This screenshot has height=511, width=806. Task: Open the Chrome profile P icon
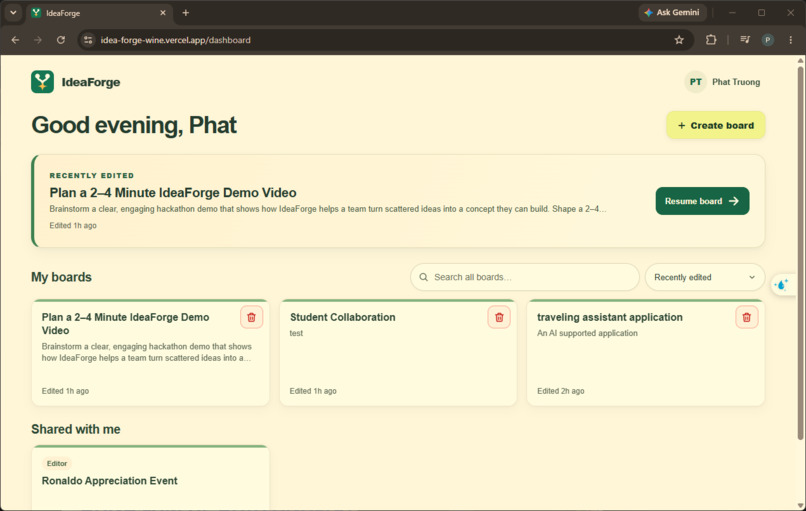pyautogui.click(x=767, y=40)
